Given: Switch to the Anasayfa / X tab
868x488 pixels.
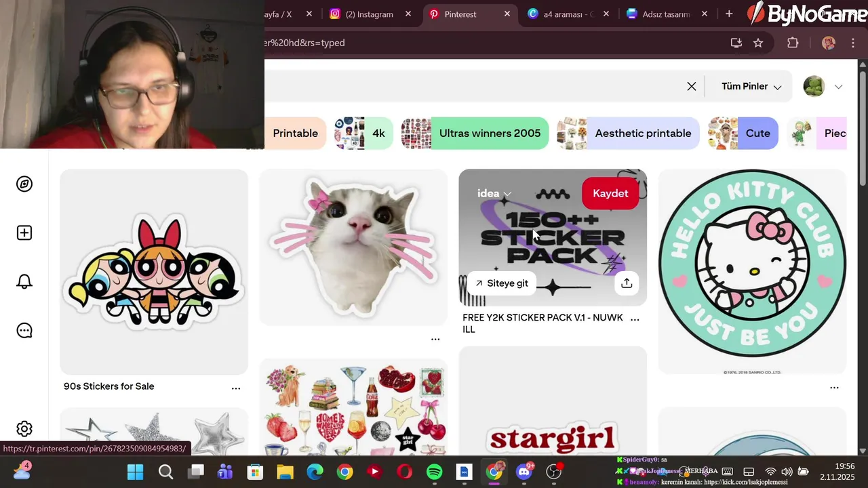Looking at the screenshot, I should (278, 14).
